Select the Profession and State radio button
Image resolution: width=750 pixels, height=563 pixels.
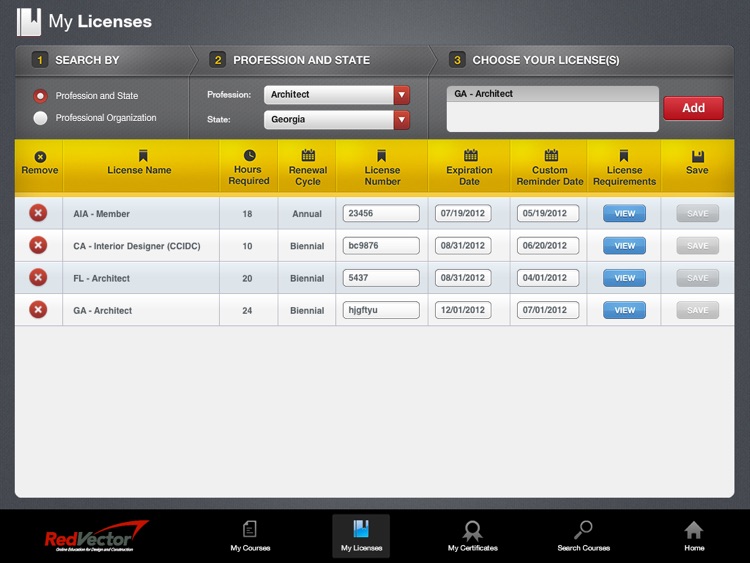(40, 96)
